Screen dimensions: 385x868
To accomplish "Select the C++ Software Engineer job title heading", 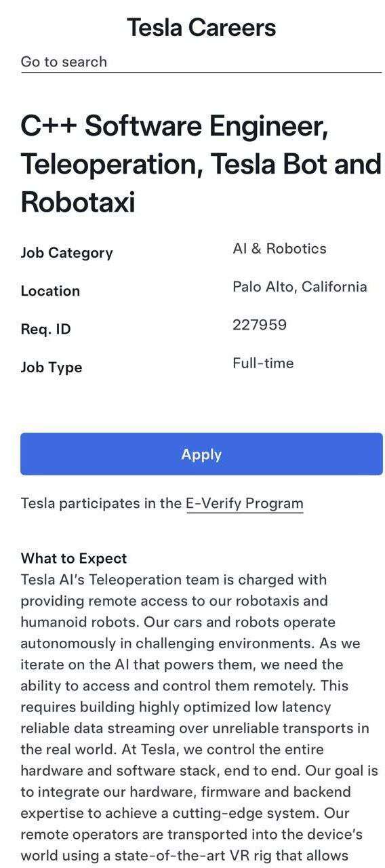I will click(201, 164).
